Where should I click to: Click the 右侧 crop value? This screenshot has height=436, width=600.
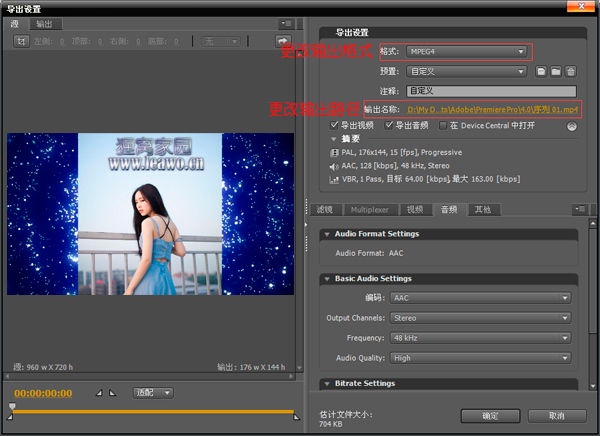coord(138,41)
